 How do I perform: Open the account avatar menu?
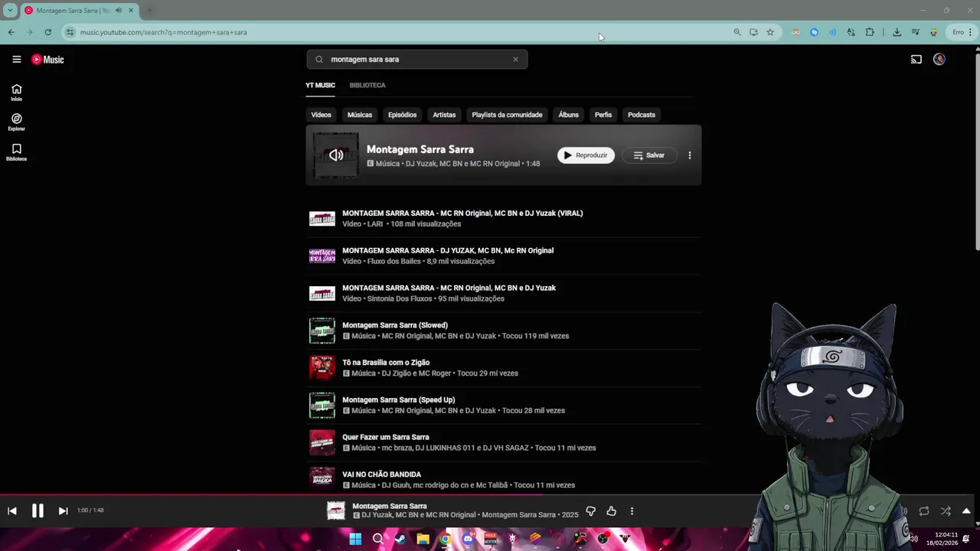(x=939, y=59)
